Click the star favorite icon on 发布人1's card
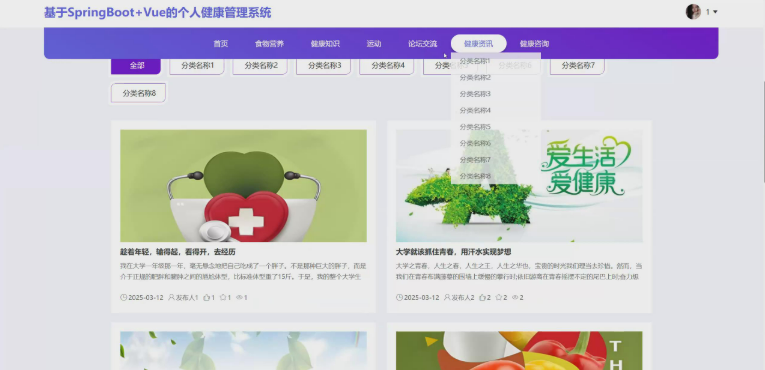This screenshot has width=765, height=370. point(223,297)
